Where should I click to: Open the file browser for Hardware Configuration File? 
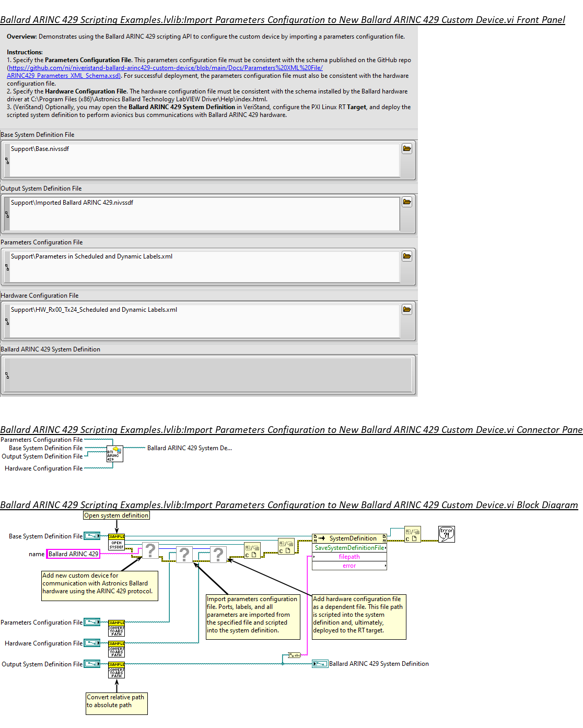pos(407,310)
